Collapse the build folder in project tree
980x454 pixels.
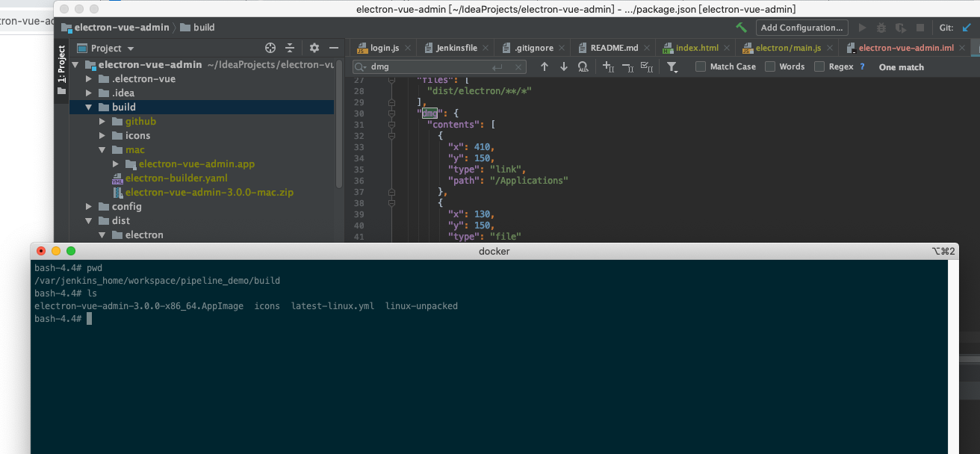coord(89,107)
